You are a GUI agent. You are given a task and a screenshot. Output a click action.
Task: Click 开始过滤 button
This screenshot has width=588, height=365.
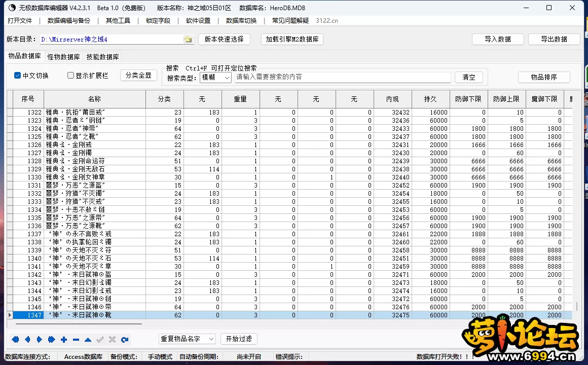click(x=239, y=339)
